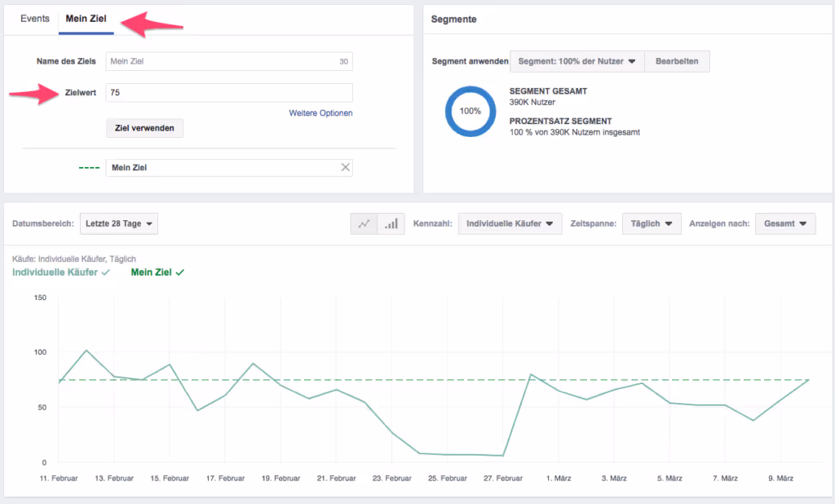Click the Ziel verwenden button
Viewport: 835px width, 504px height.
coord(144,128)
